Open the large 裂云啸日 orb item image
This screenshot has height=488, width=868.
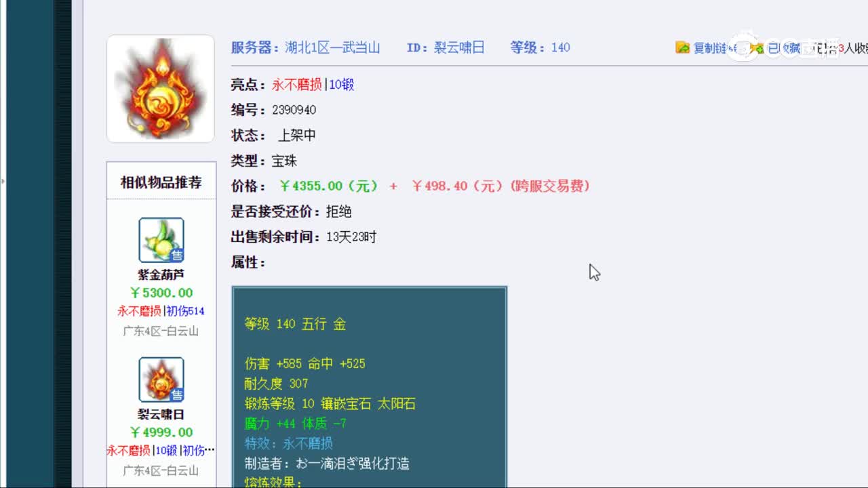161,89
